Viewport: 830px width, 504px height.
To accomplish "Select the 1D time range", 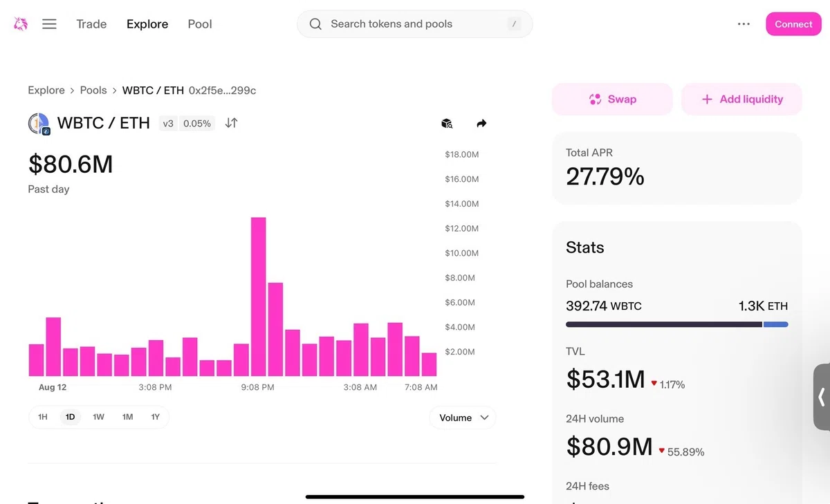I will tap(70, 417).
